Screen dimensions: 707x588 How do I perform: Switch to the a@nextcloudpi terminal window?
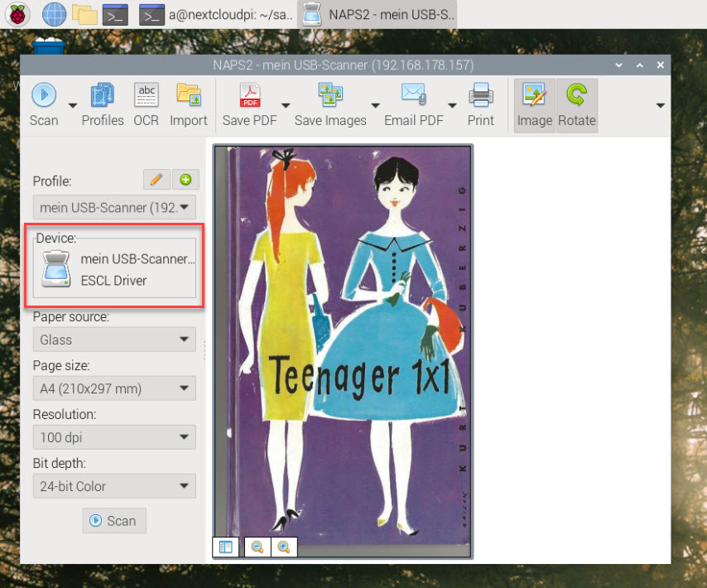[x=216, y=14]
